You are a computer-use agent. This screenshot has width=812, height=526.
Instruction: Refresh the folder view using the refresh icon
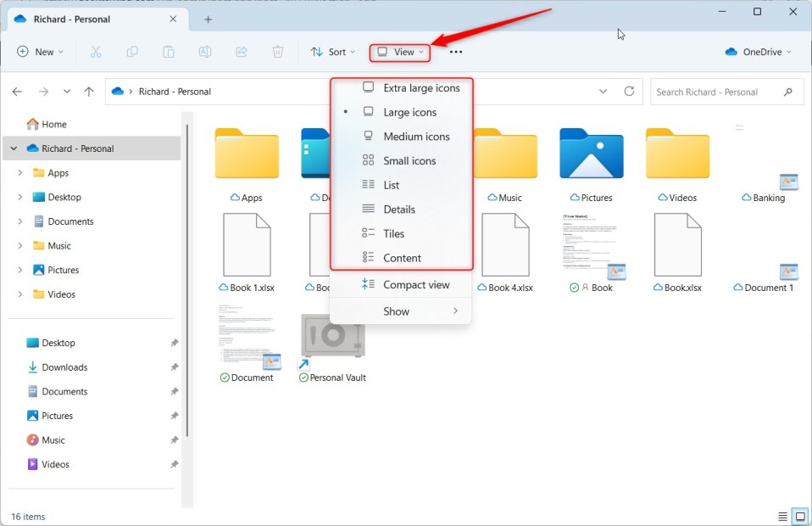(x=629, y=92)
